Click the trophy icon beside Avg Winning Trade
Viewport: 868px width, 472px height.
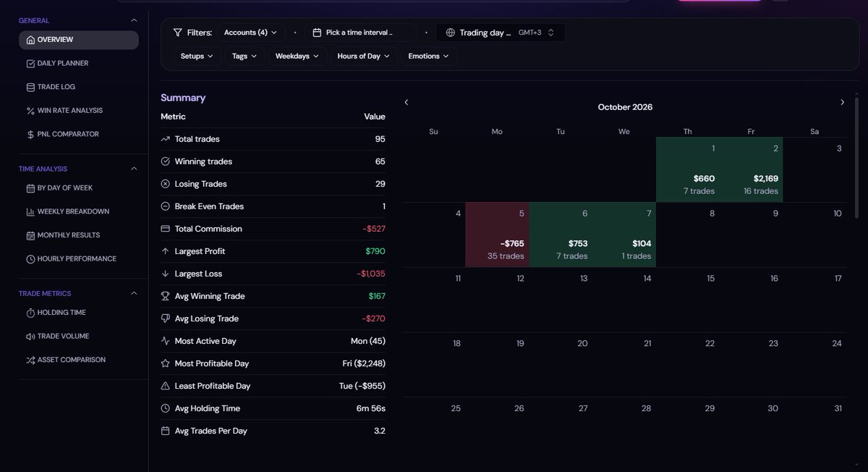pos(166,296)
